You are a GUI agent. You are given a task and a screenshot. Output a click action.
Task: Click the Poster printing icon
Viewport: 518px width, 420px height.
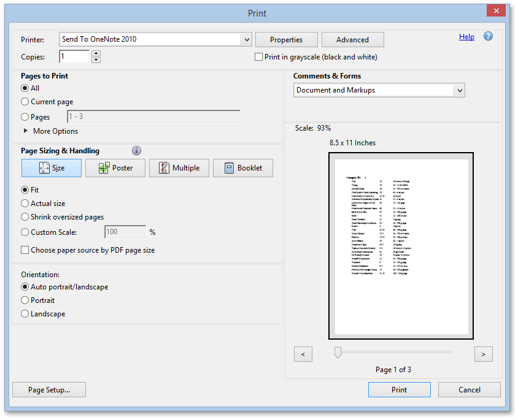[115, 167]
